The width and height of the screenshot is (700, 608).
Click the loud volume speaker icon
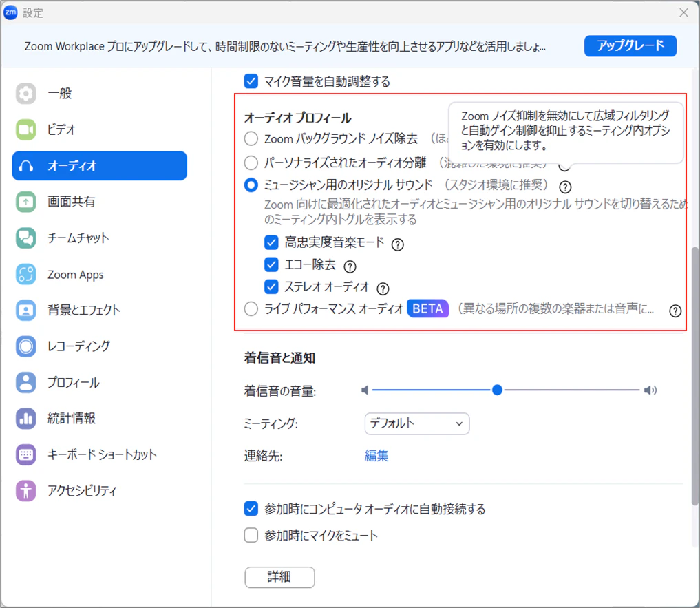(650, 390)
